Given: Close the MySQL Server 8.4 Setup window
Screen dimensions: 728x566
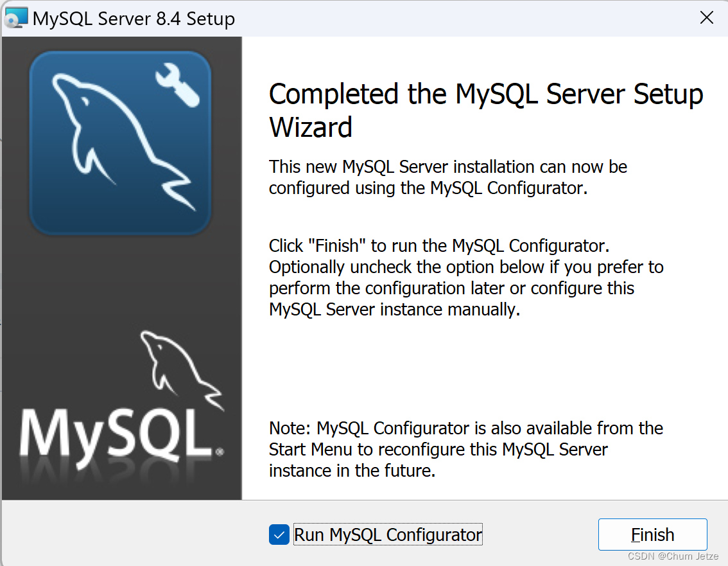Looking at the screenshot, I should point(707,17).
